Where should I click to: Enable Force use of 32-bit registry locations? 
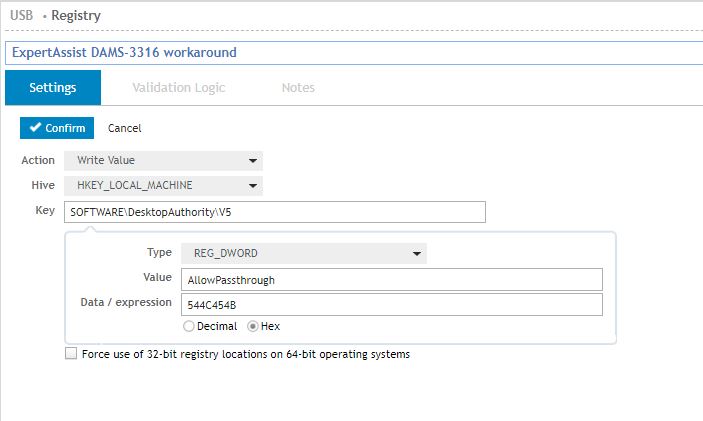pyautogui.click(x=70, y=354)
